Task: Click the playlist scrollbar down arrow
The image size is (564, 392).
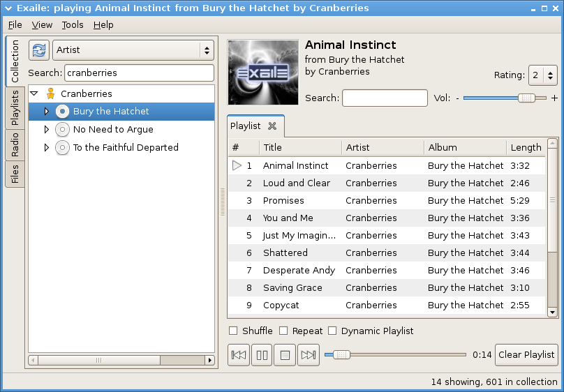Action: (x=552, y=312)
